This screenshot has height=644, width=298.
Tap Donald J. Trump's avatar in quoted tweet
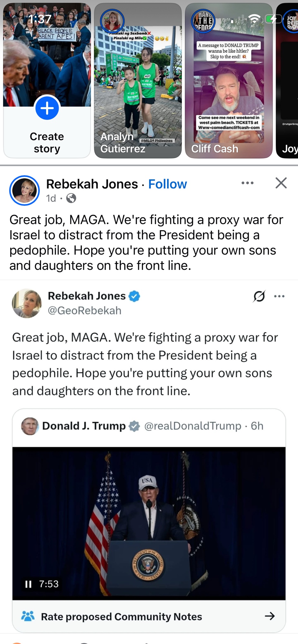(x=30, y=426)
